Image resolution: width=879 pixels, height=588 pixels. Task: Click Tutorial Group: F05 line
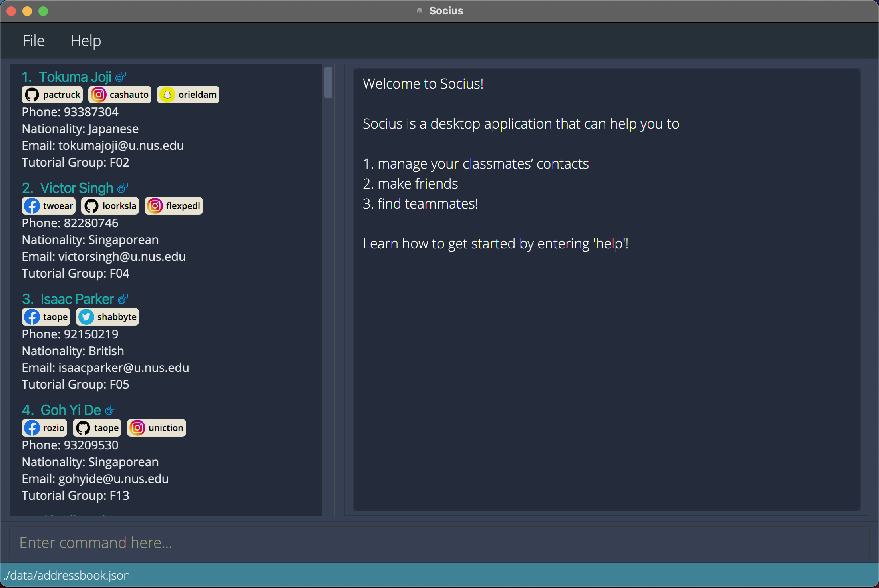click(x=76, y=384)
